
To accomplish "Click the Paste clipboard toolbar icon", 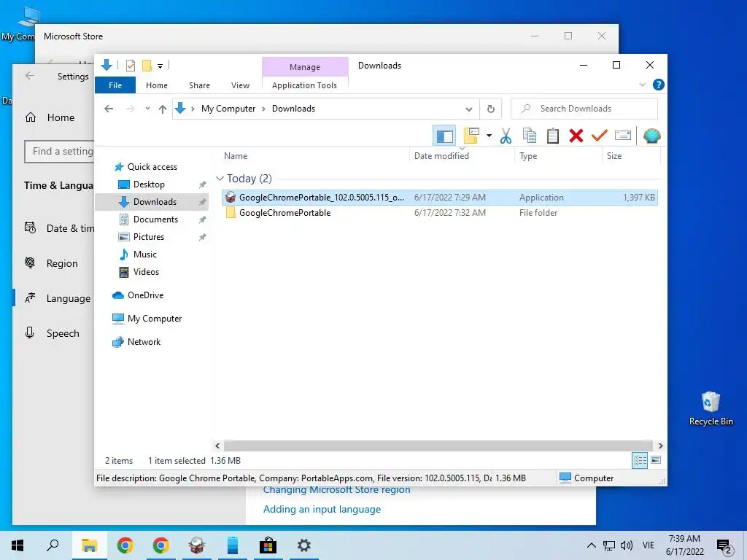I will point(553,136).
